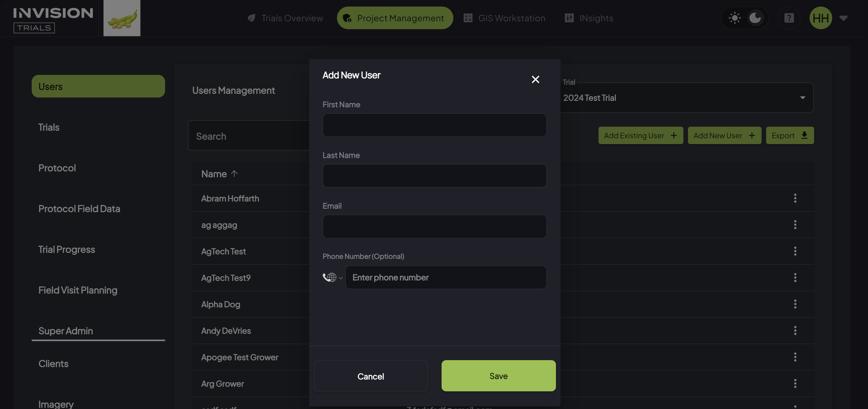Save the new user
The height and width of the screenshot is (409, 868).
click(498, 376)
